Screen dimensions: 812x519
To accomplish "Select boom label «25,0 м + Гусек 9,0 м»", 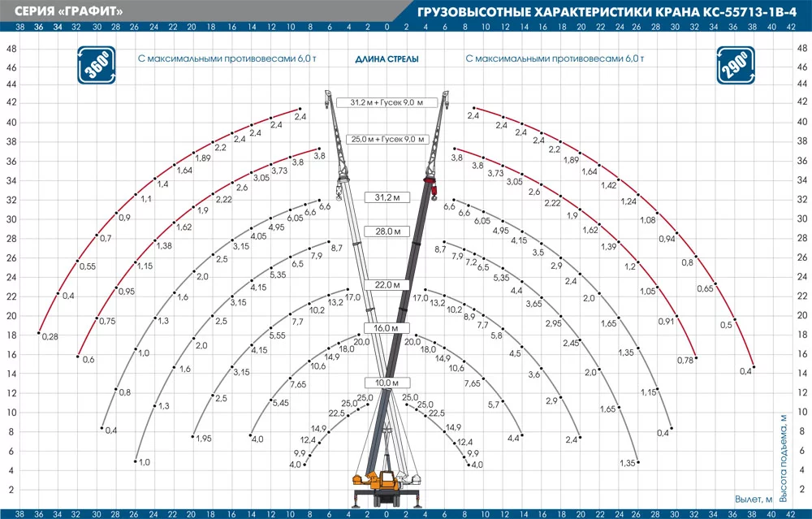I will [387, 140].
